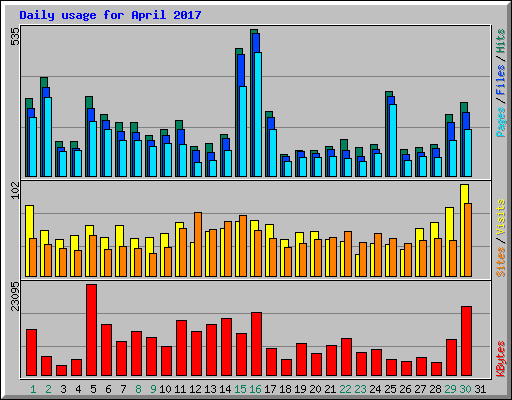Viewport: 512px width, 400px height.
Task: Click the 535 axis value
Action: click(x=15, y=36)
